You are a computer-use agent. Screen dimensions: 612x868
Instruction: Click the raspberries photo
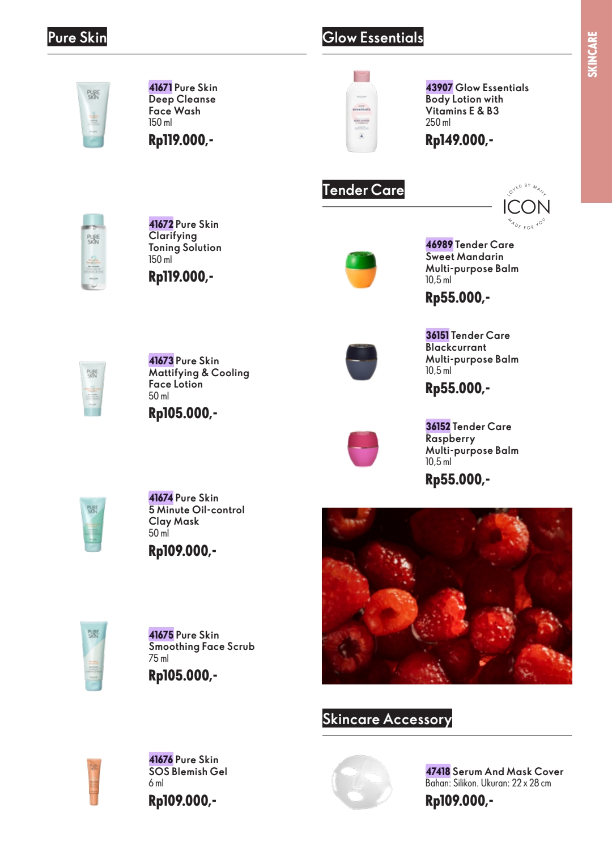click(x=447, y=596)
